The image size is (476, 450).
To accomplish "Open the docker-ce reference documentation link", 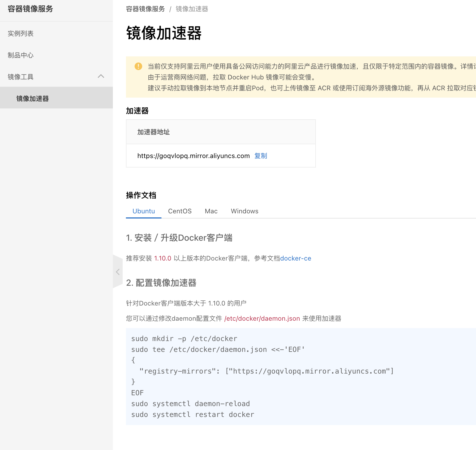I will click(x=296, y=258).
